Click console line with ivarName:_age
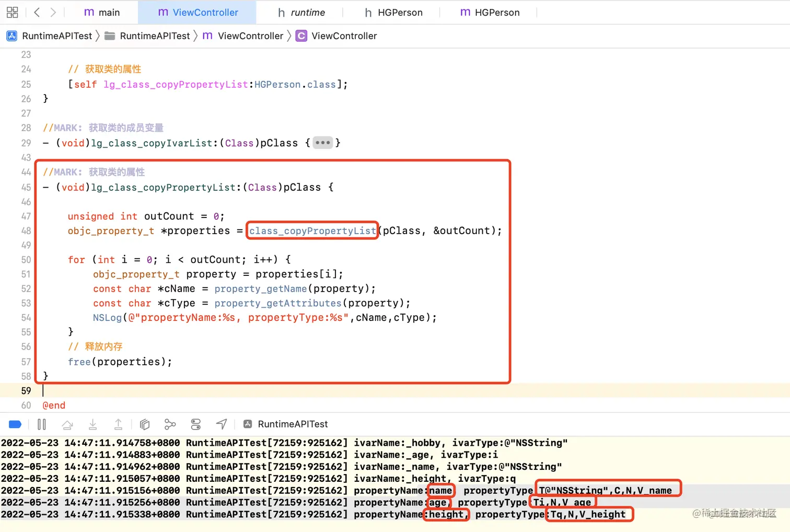 (x=250, y=455)
